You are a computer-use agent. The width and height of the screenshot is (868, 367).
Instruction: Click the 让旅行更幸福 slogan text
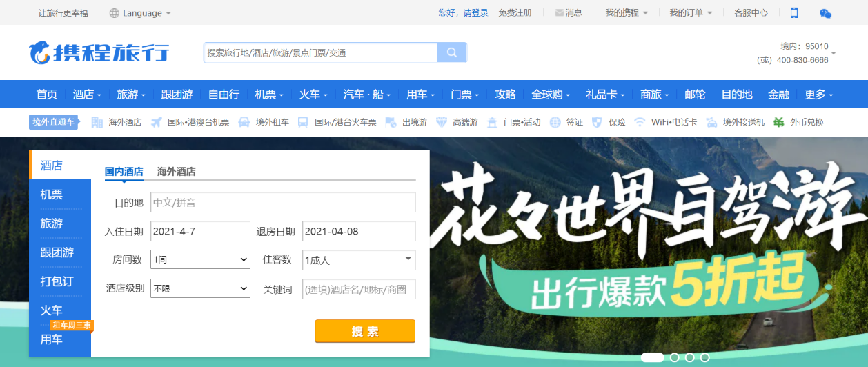[x=63, y=13]
